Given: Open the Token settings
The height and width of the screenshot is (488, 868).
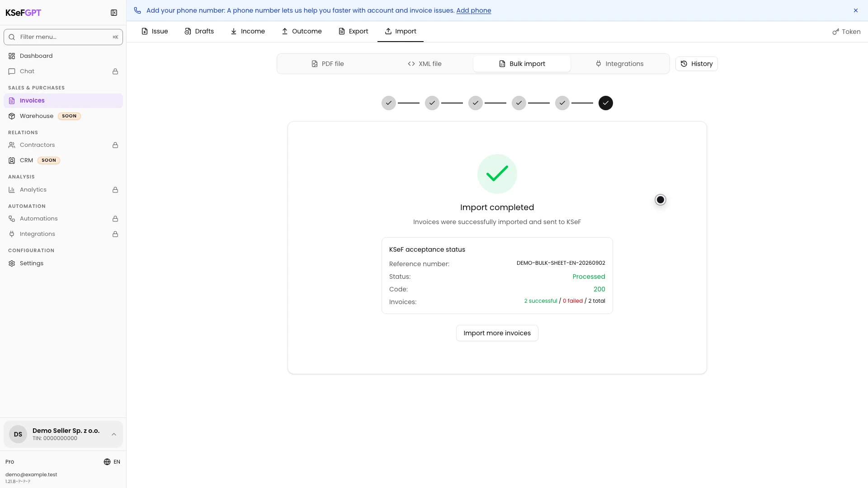Looking at the screenshot, I should [846, 32].
